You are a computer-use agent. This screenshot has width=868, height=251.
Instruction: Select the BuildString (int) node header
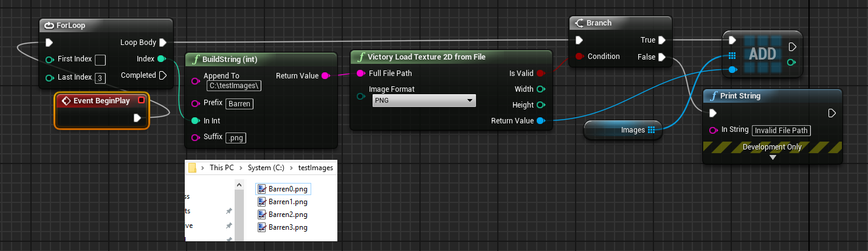261,60
